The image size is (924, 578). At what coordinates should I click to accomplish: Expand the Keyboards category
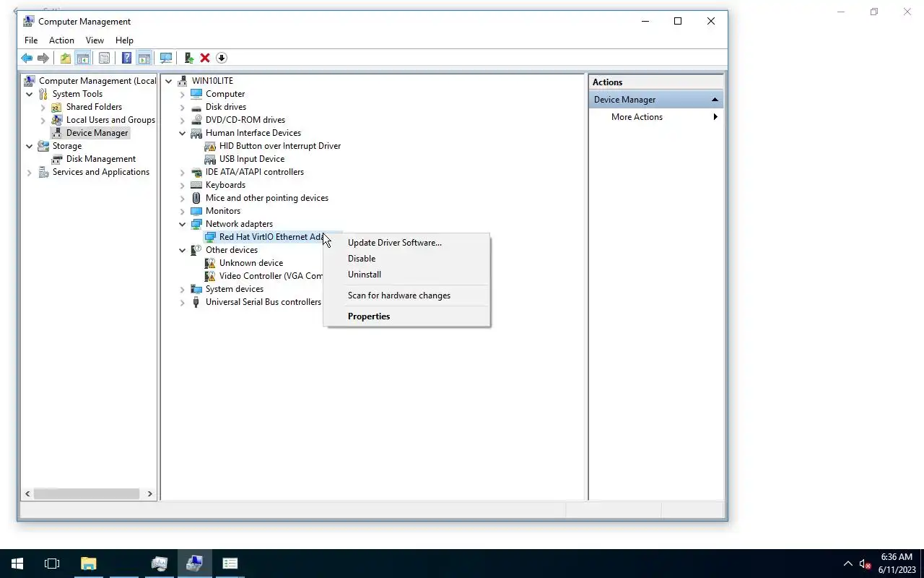coord(183,185)
